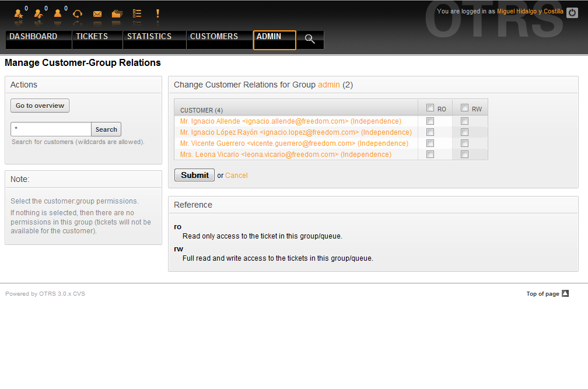Screen dimensions: 588x389
Task: Click the customer search input field
Action: click(x=51, y=129)
